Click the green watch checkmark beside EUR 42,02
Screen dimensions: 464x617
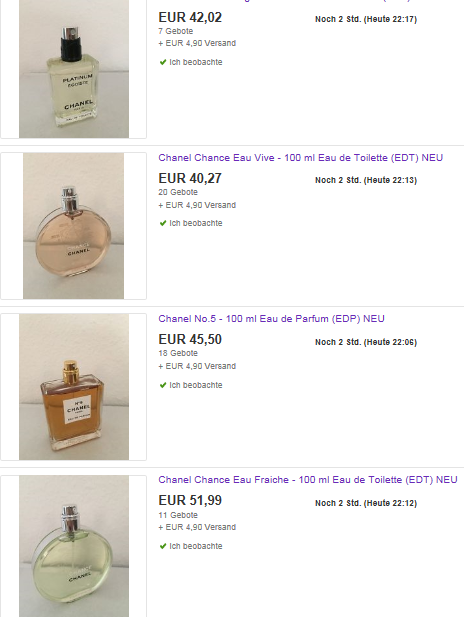click(163, 62)
